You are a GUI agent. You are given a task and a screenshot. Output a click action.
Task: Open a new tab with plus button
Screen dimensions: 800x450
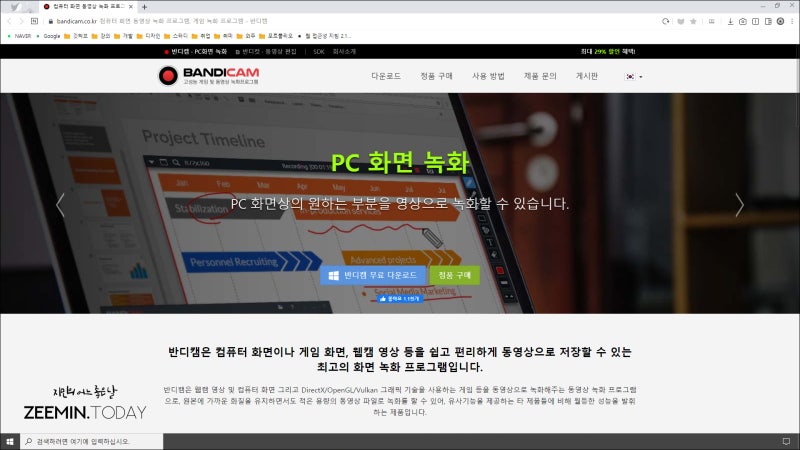pos(144,7)
